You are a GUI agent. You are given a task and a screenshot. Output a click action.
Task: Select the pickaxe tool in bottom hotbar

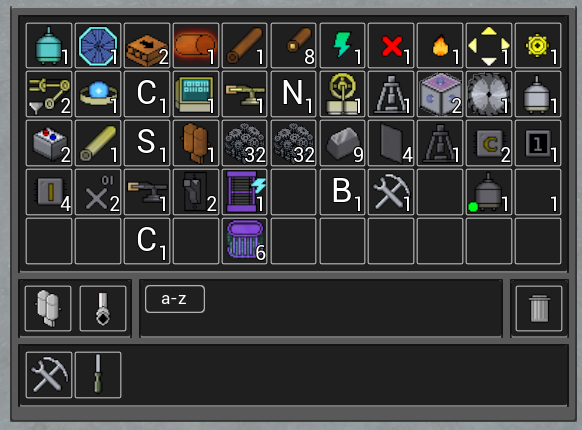click(x=49, y=375)
